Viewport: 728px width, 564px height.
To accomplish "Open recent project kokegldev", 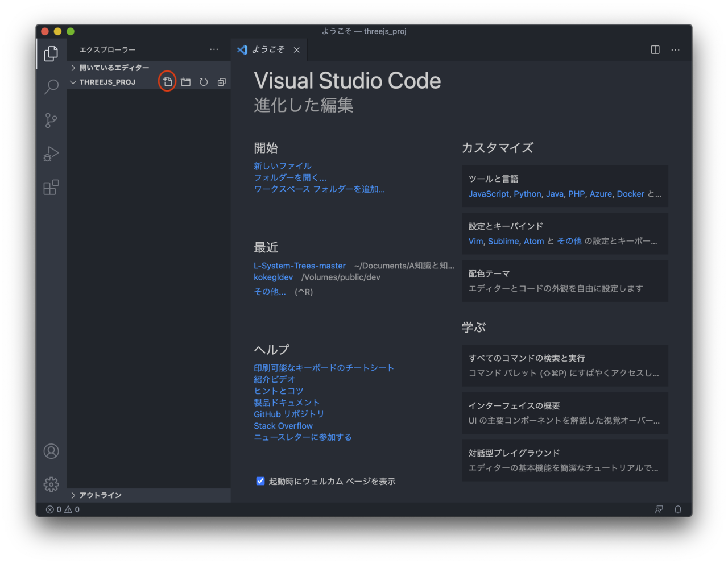I will click(274, 277).
